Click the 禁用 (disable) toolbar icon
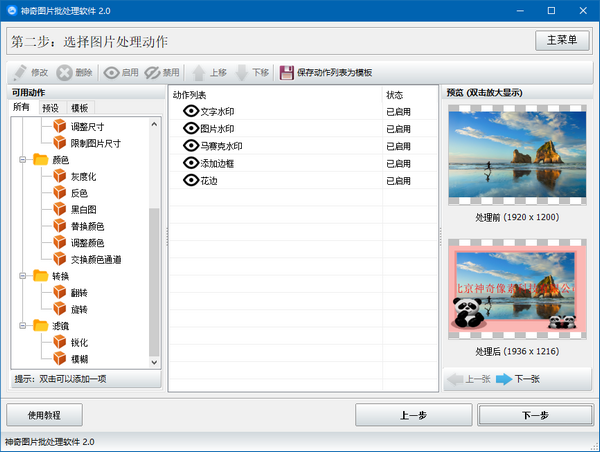 coord(153,73)
